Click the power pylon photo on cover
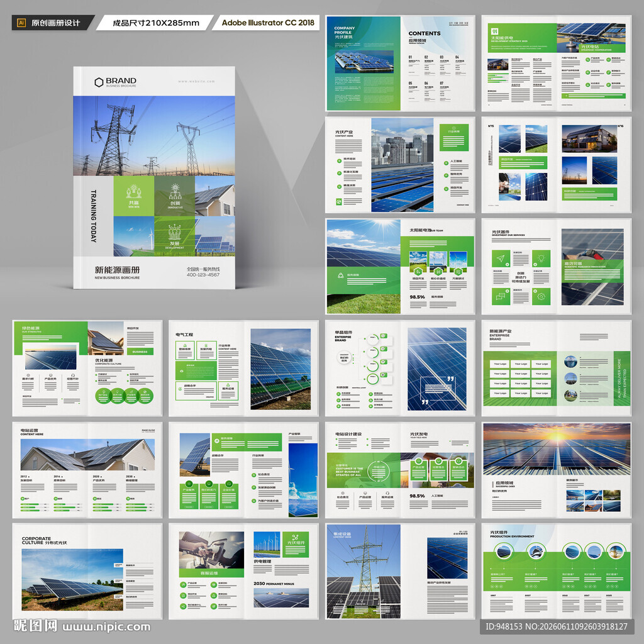 154,136
